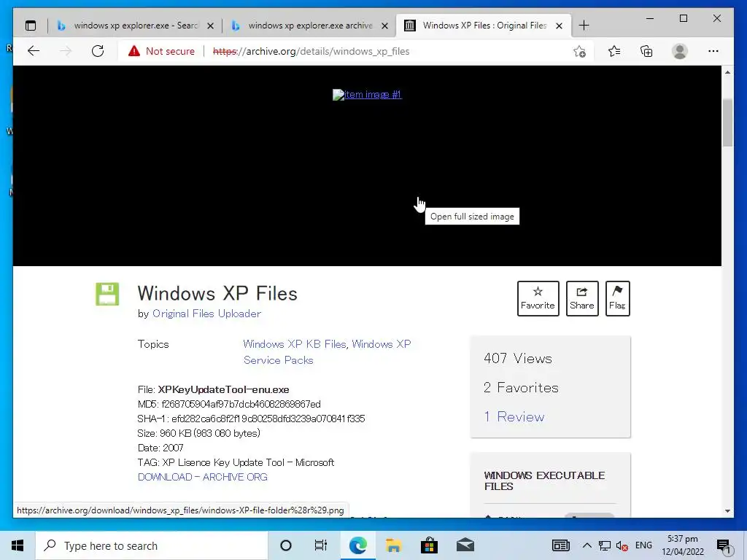Image resolution: width=747 pixels, height=560 pixels.
Task: Add this page to favorites star icon
Action: (x=579, y=51)
